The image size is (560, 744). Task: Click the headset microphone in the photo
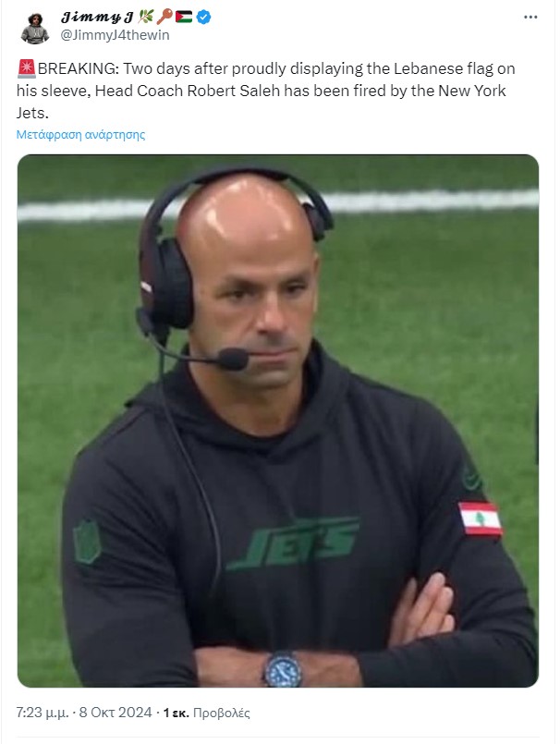click(x=232, y=359)
